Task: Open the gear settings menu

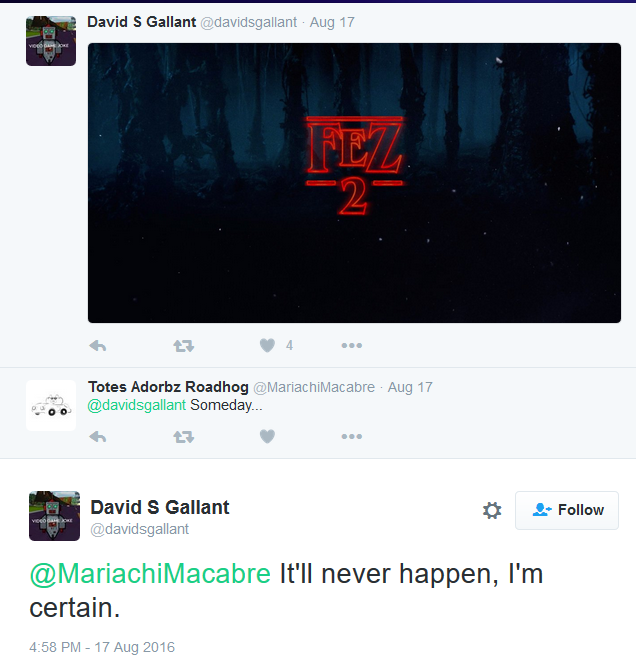Action: 492,510
